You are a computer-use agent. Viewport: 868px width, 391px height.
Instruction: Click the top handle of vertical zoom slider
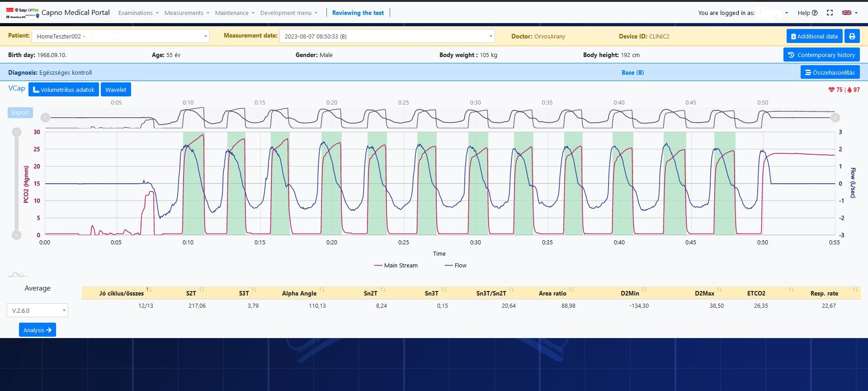point(17,132)
